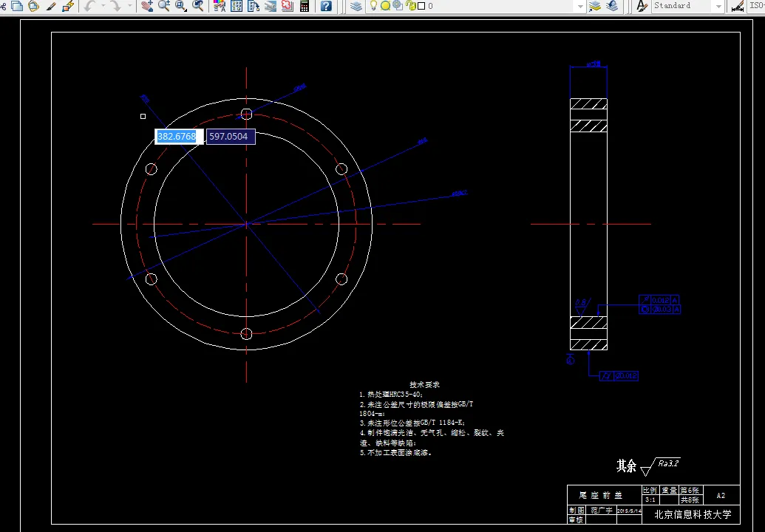This screenshot has height=532, width=765.
Task: Select the Match Properties brush
Action: [51, 6]
